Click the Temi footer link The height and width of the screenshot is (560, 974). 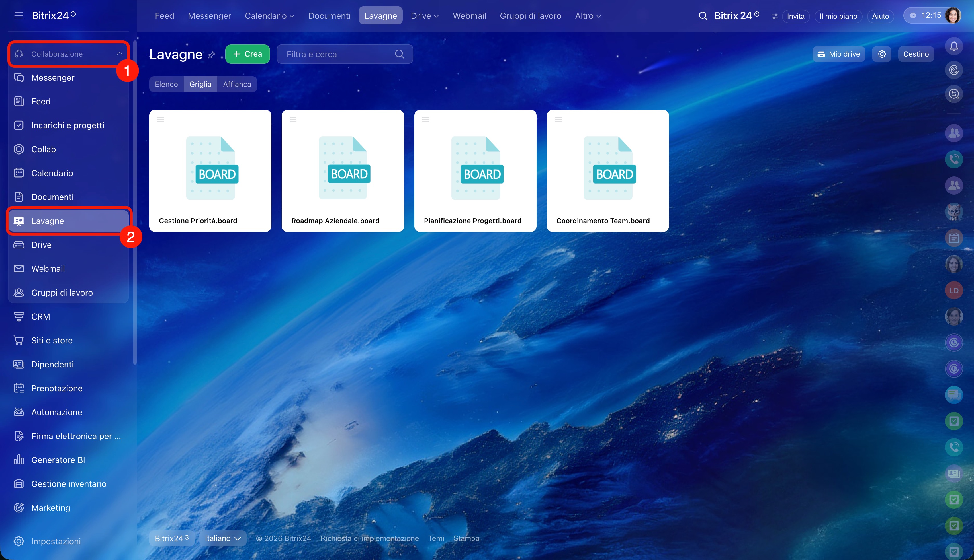click(x=436, y=538)
